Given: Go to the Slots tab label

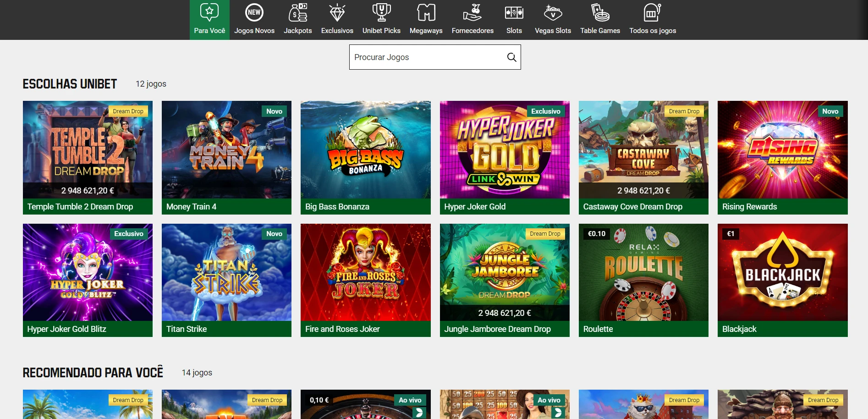Looking at the screenshot, I should point(514,31).
